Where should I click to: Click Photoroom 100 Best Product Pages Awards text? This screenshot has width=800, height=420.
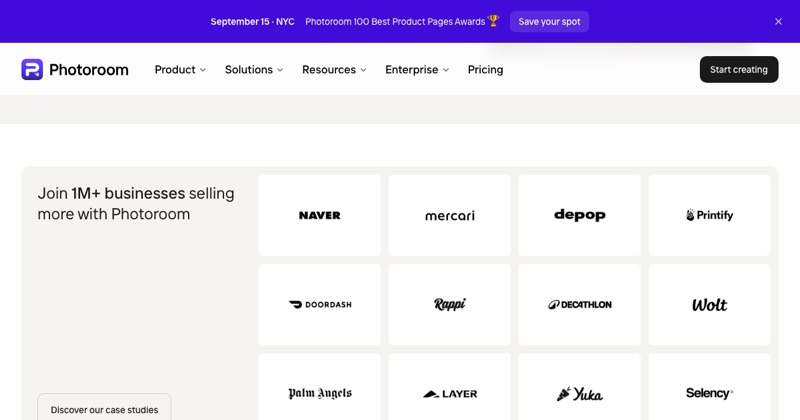(395, 21)
